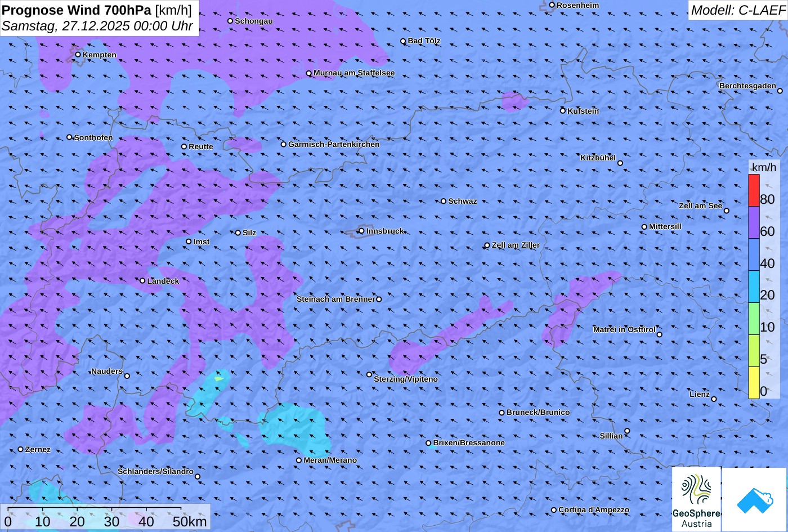Click the Innsbruck city marker

pos(361,231)
